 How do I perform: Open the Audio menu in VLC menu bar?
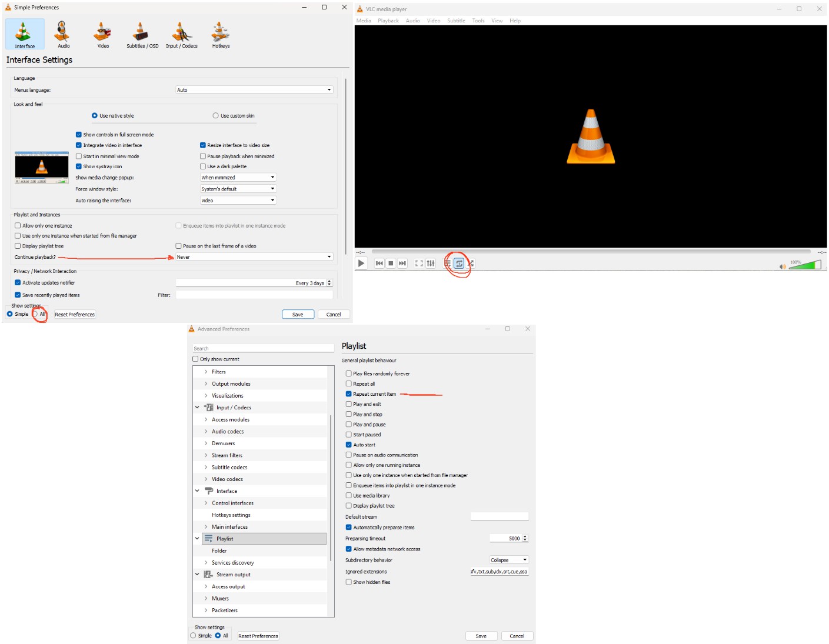pyautogui.click(x=413, y=21)
